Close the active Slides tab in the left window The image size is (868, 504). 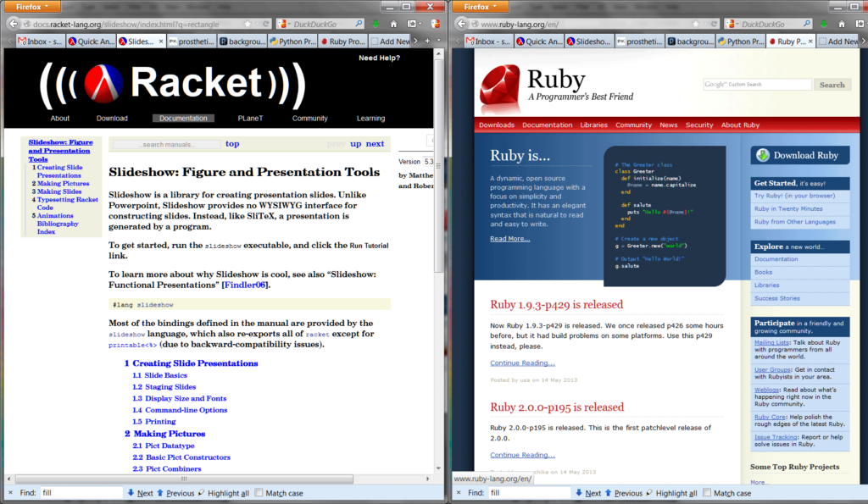161,41
